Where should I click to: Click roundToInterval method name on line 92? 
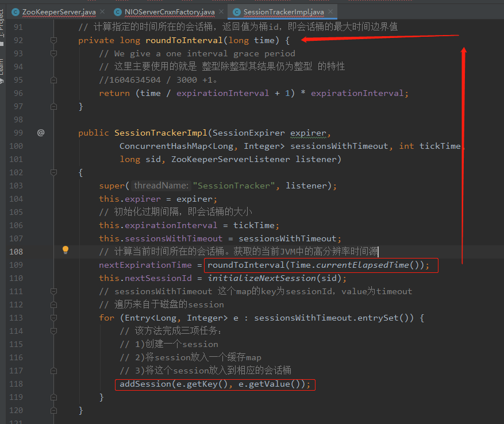pos(184,40)
